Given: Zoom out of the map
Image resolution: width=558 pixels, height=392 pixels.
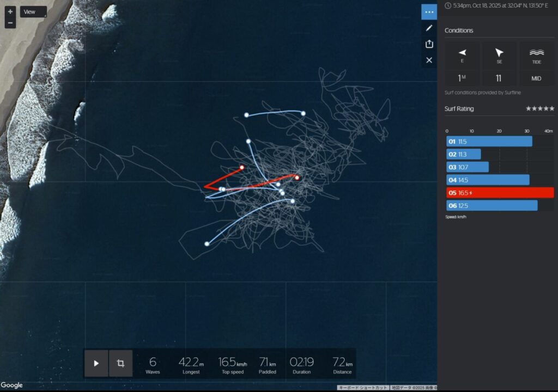Looking at the screenshot, I should tap(10, 23).
